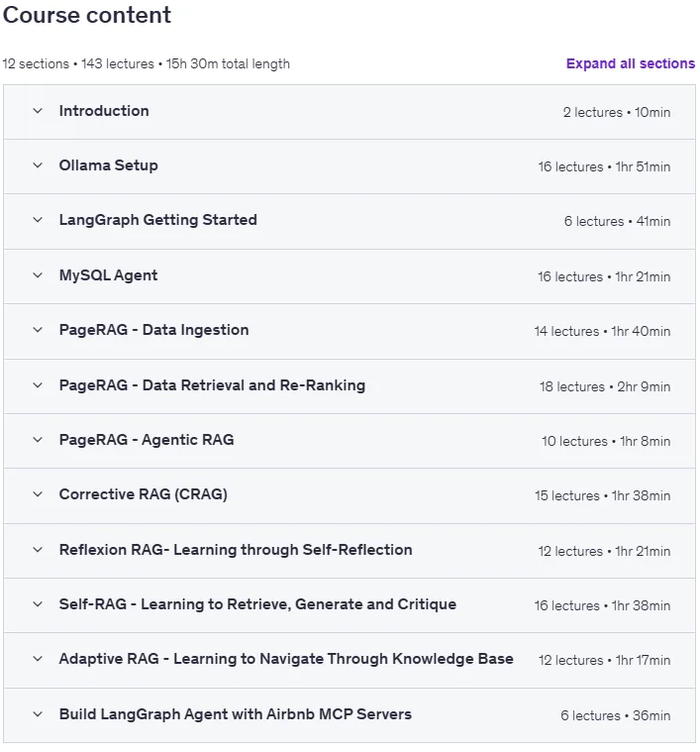Expand the Introduction section chevron

point(38,111)
